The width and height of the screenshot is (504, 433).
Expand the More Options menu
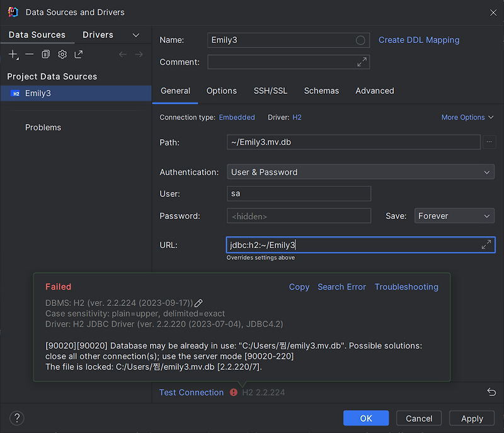[467, 117]
